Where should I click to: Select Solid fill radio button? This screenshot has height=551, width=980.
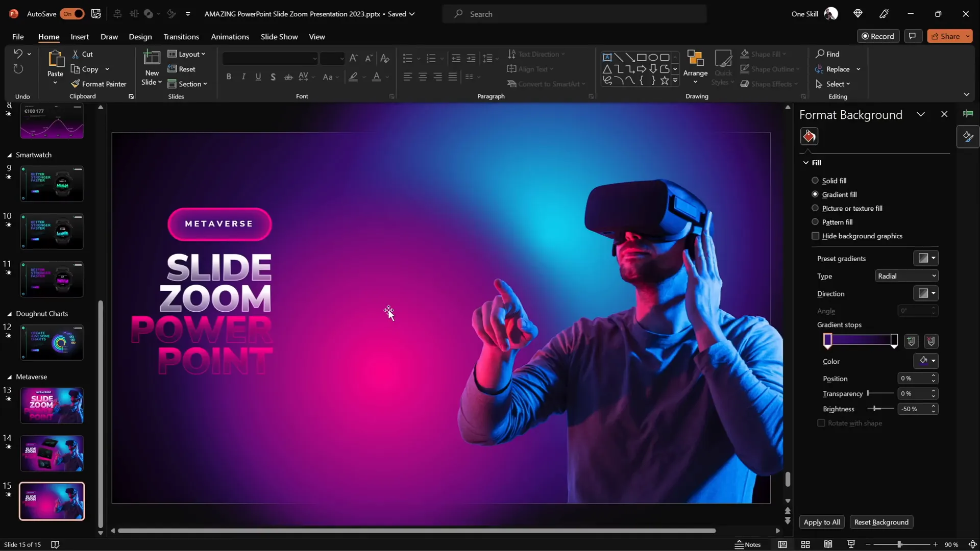pos(815,181)
